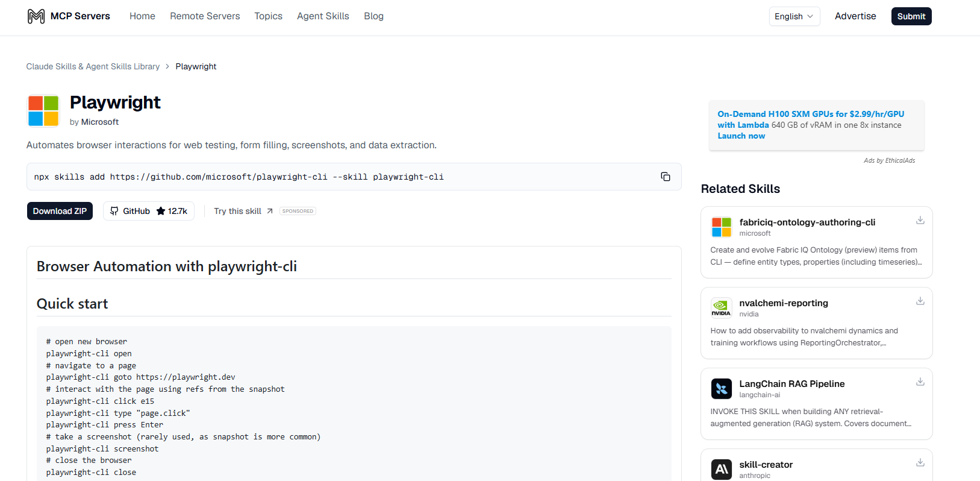Viewport: 980px width, 481px height.
Task: Open the Microsoft author link
Action: click(x=100, y=122)
